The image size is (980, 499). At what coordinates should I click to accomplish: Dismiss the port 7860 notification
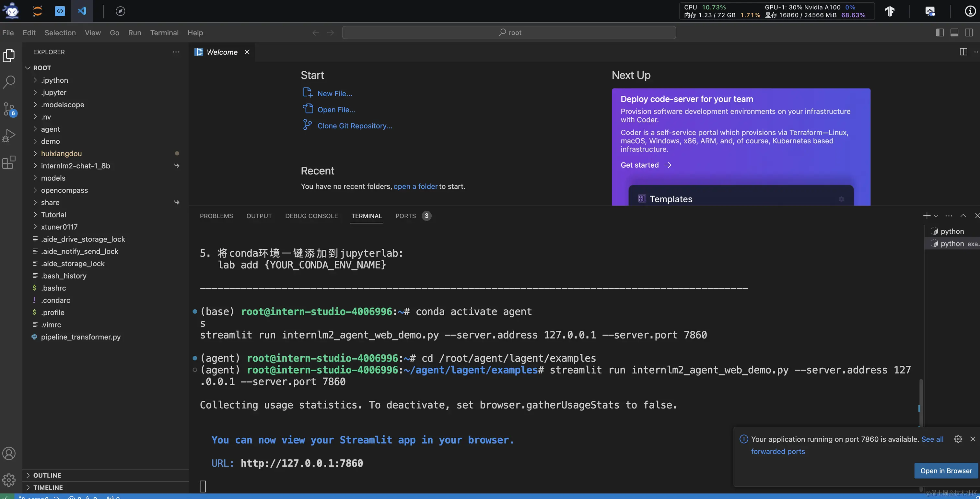coord(973,439)
